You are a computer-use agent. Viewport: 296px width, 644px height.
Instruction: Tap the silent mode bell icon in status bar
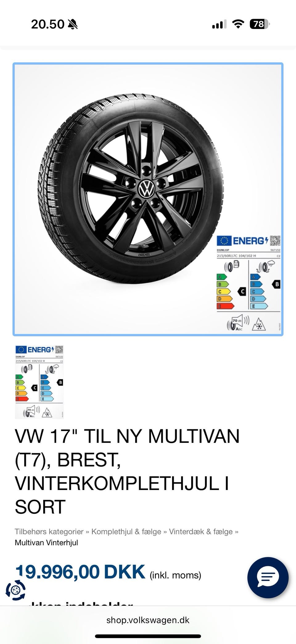point(73,24)
